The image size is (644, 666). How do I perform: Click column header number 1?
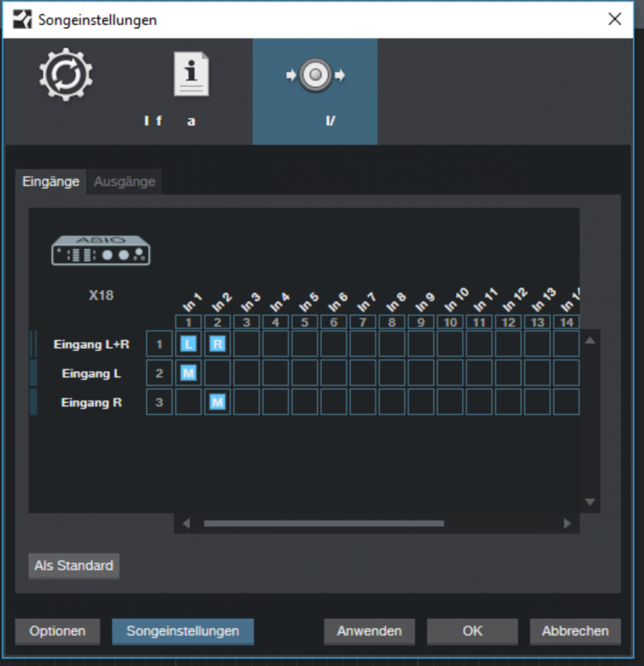tap(188, 322)
